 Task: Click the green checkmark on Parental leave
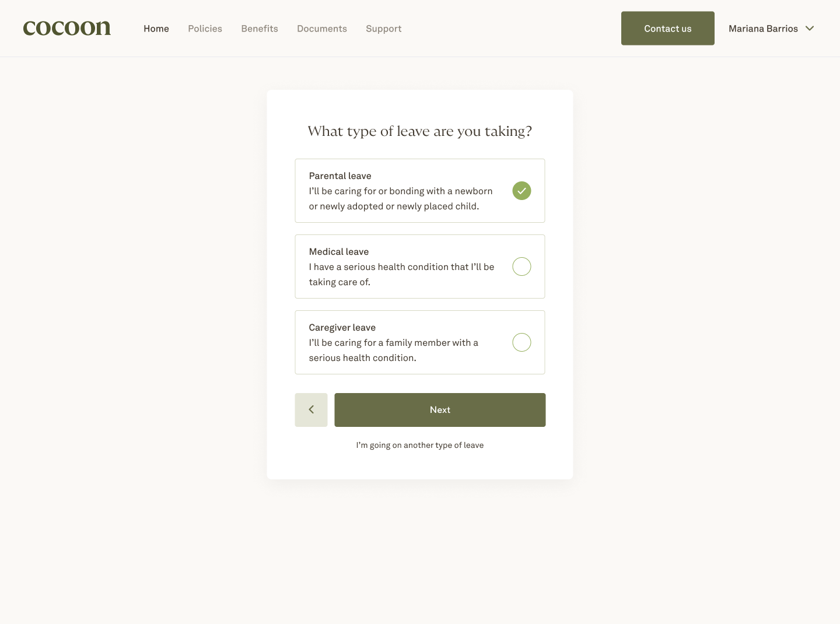(x=521, y=191)
